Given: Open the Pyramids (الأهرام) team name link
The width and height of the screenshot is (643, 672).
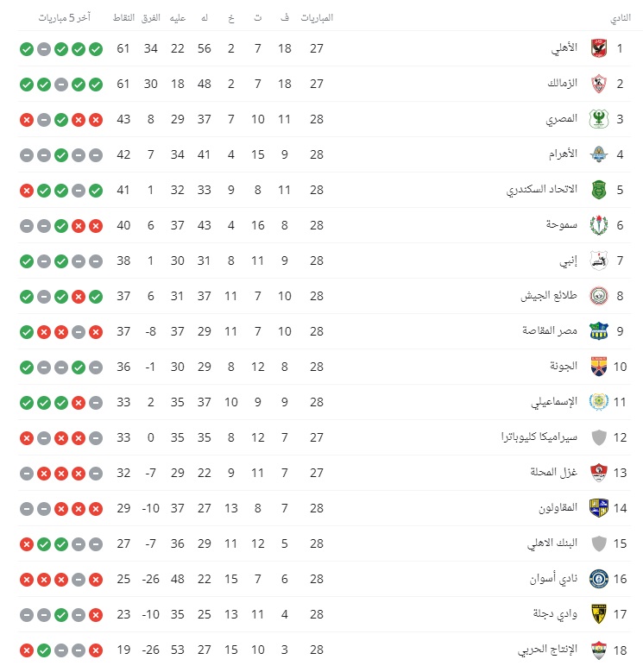Looking at the screenshot, I should (564, 154).
